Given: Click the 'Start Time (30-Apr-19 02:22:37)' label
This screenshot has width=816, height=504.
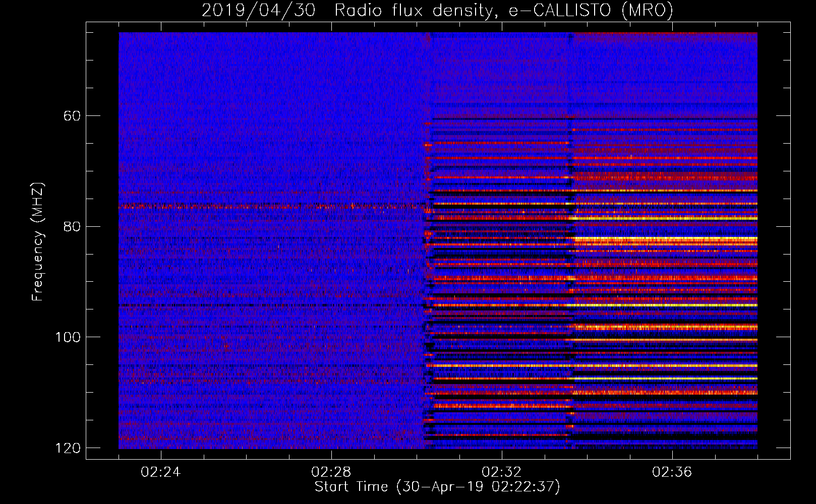Looking at the screenshot, I should pyautogui.click(x=437, y=487).
